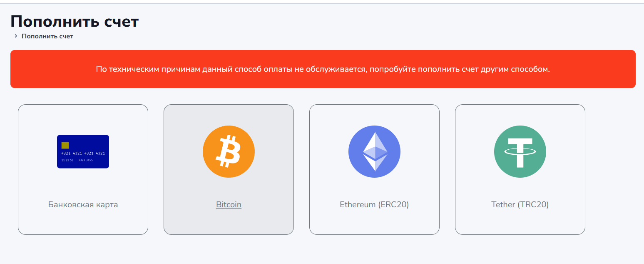Select the "Банковская карта" label
Viewport: 644px width, 264px height.
(83, 205)
